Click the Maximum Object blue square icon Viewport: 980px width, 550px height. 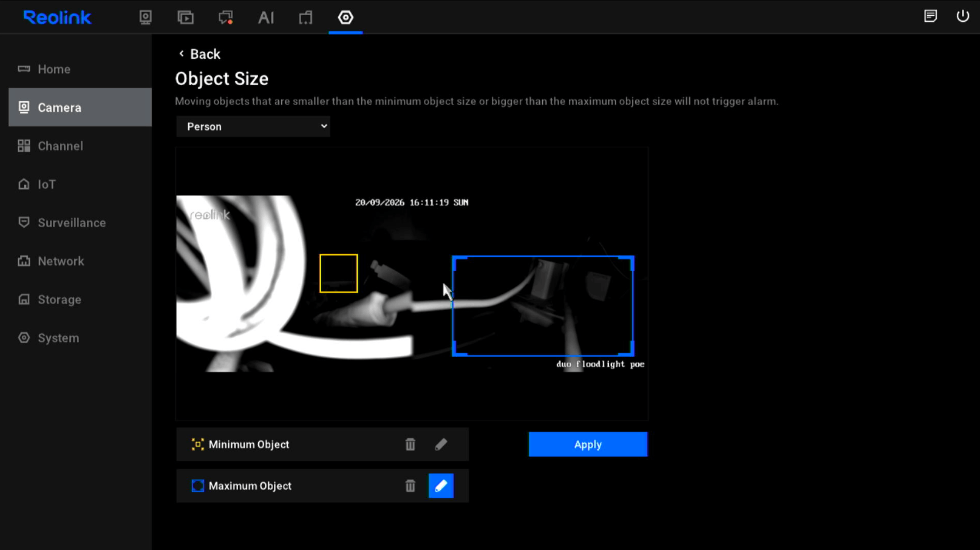click(197, 486)
